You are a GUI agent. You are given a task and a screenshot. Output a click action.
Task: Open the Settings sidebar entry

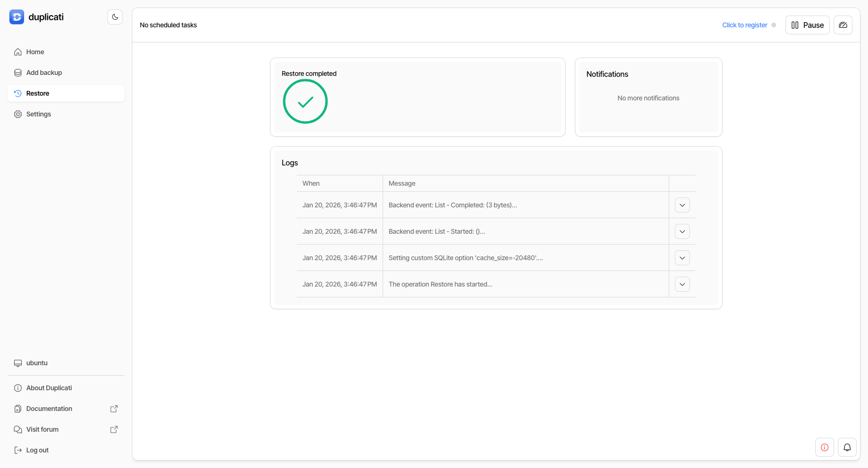click(x=38, y=114)
